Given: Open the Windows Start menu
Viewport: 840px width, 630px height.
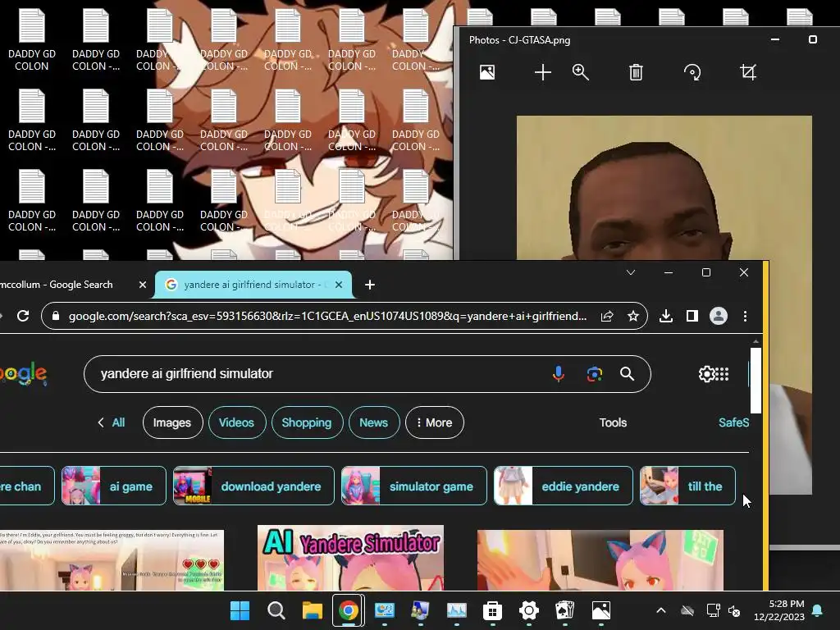Looking at the screenshot, I should [240, 610].
